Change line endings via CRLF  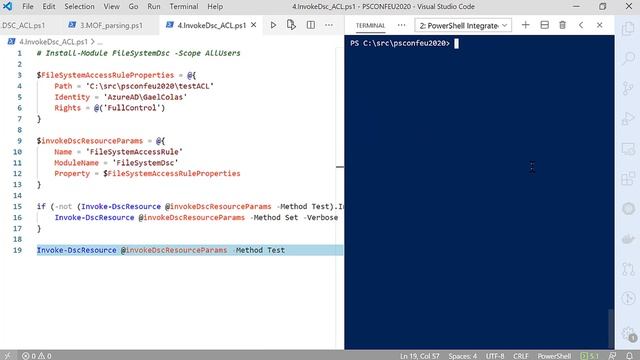coord(520,356)
